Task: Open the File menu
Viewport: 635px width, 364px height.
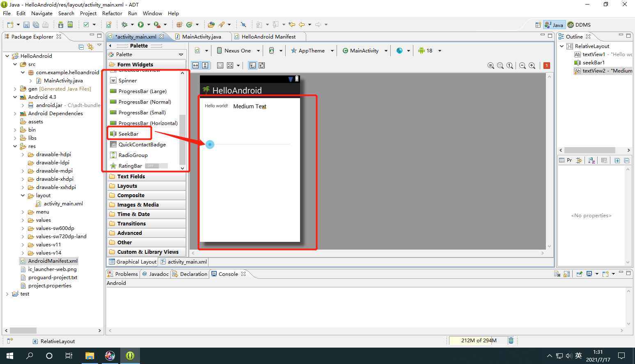Action: tap(7, 13)
